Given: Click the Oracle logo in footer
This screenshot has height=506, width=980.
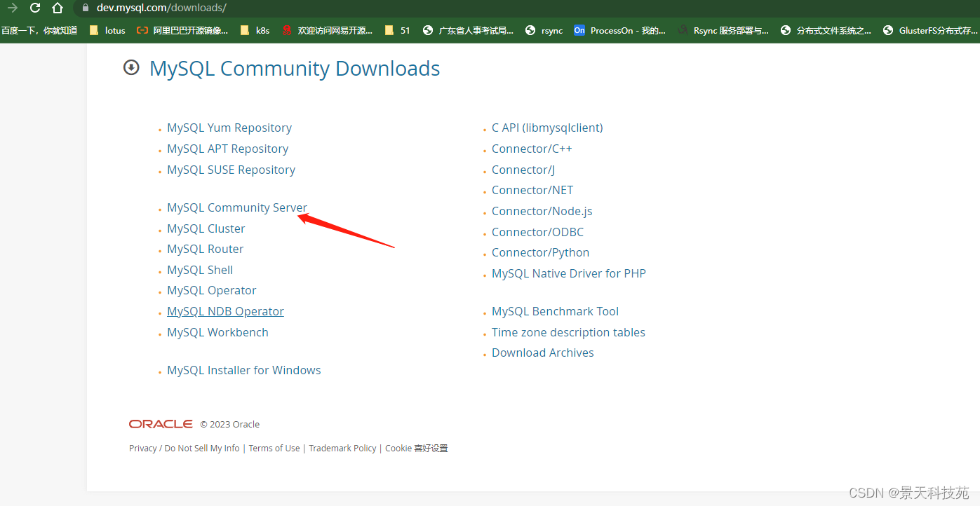Looking at the screenshot, I should 161,424.
